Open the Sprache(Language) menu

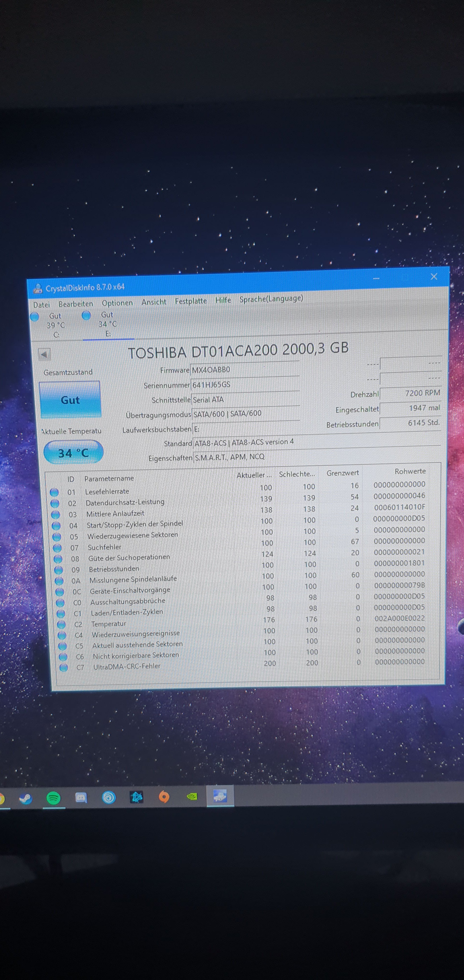coord(271,299)
